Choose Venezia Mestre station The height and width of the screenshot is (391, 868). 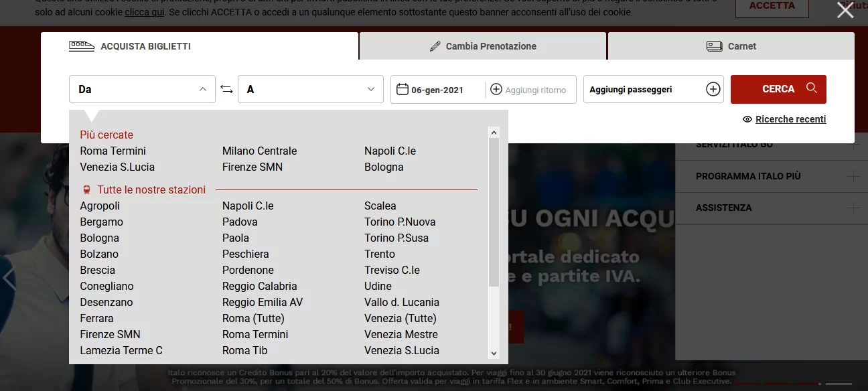[401, 334]
